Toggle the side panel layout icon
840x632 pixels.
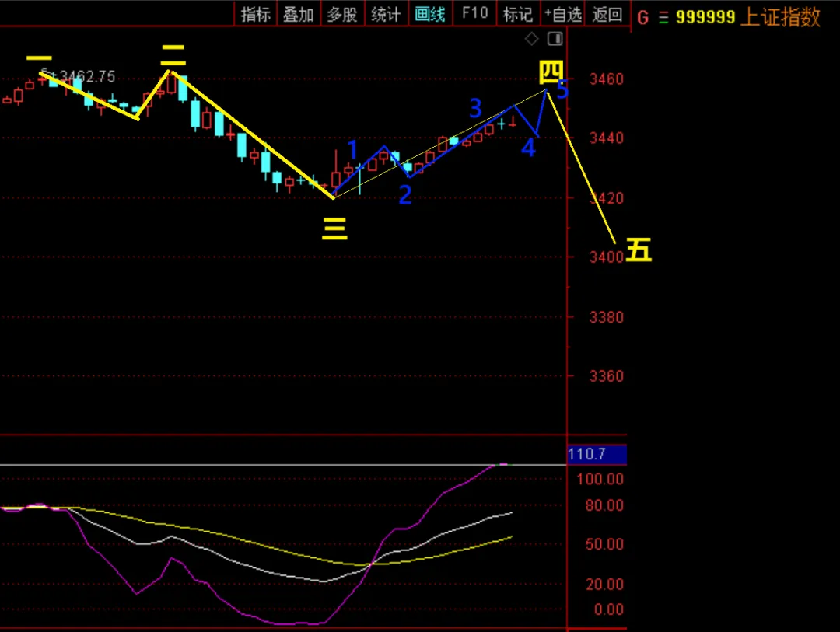tap(555, 39)
